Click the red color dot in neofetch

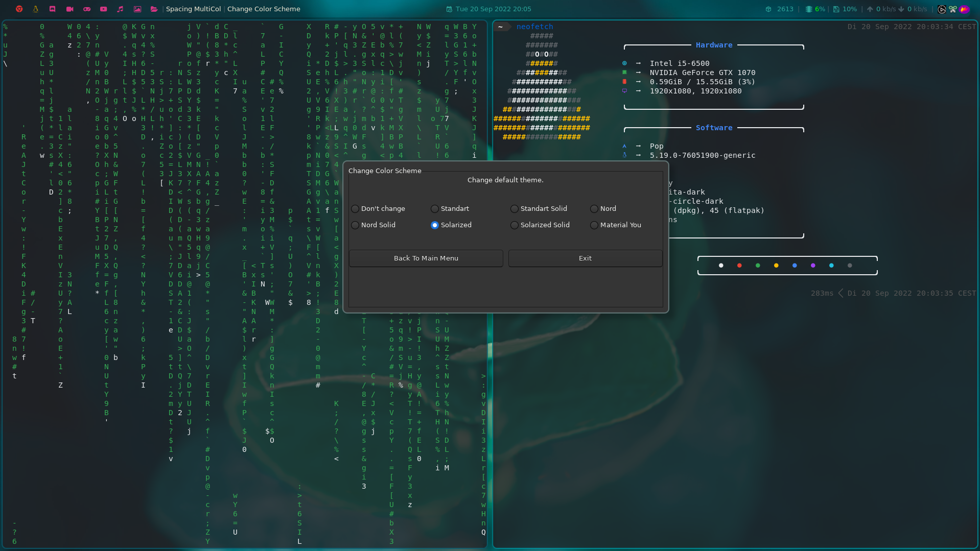tap(739, 266)
